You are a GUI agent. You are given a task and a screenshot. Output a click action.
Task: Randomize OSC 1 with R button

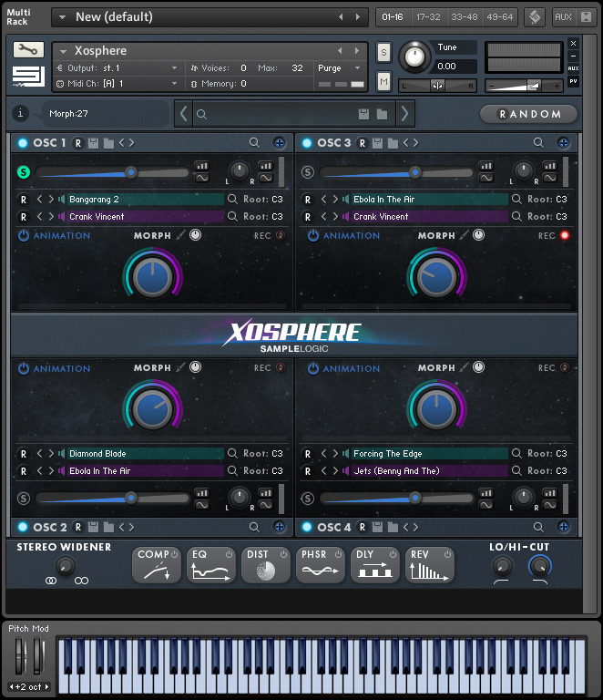click(x=78, y=143)
